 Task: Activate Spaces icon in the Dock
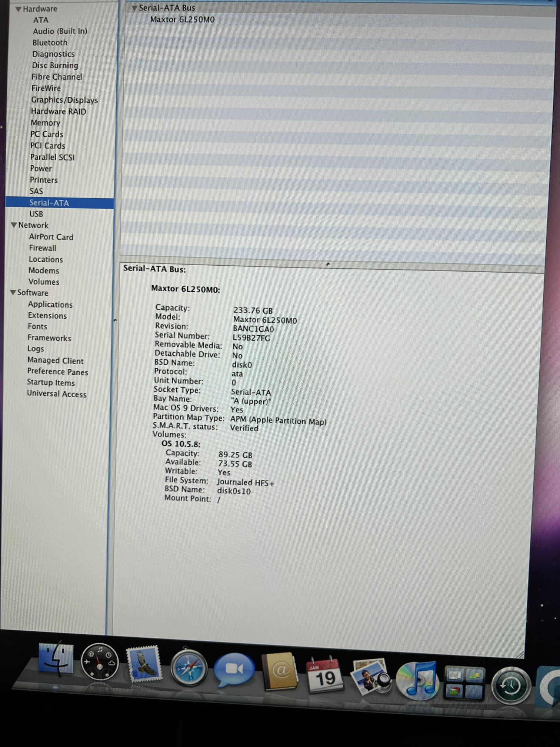pyautogui.click(x=464, y=683)
